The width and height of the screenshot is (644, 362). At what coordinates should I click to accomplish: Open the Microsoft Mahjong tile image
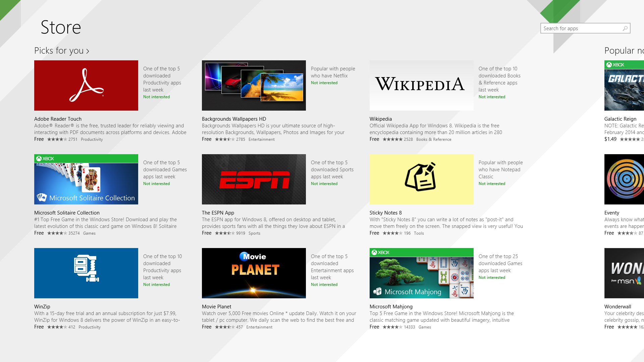422,273
